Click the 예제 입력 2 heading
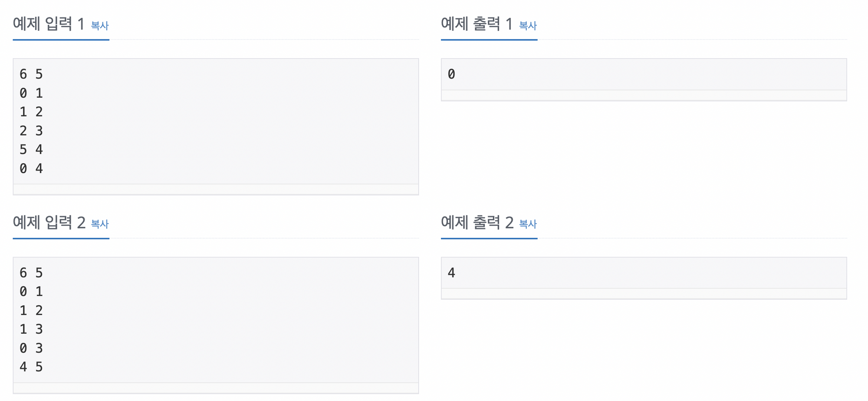868x401 pixels. [49, 222]
